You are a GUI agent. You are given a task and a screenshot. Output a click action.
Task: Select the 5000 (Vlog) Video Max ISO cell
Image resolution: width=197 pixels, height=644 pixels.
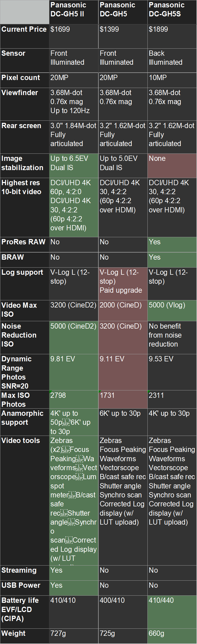[172, 310]
